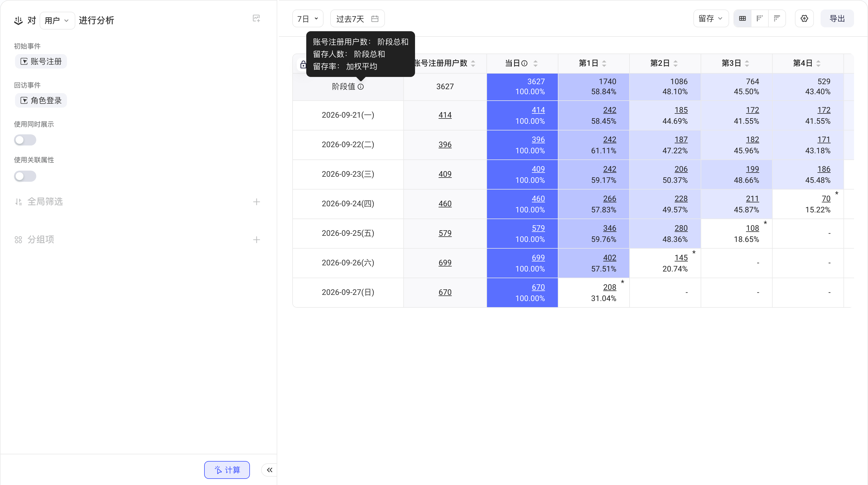The height and width of the screenshot is (485, 868).
Task: Sort the 第4日 column
Action: 818,63
